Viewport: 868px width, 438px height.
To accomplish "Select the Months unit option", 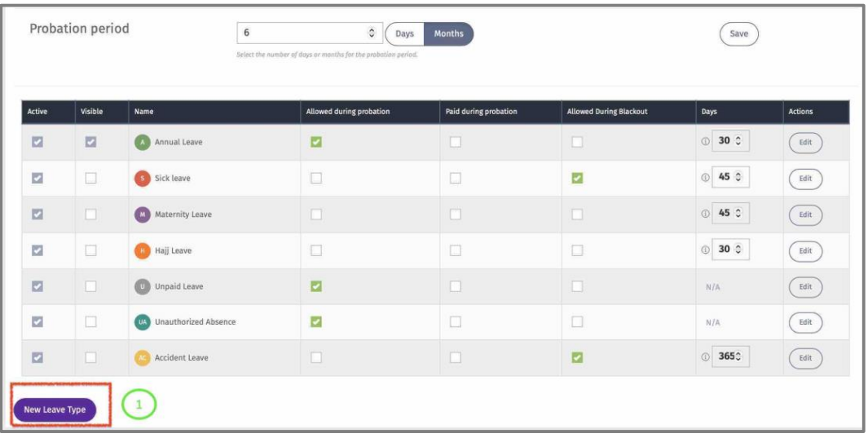I will tap(448, 33).
